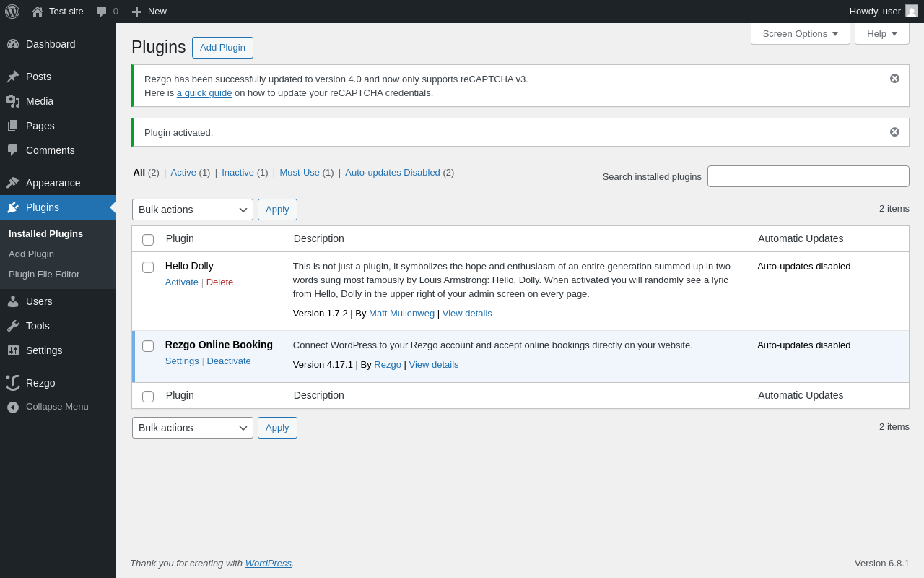This screenshot has height=578, width=924.
Task: Dismiss the Plugin activated notice
Action: tap(894, 131)
